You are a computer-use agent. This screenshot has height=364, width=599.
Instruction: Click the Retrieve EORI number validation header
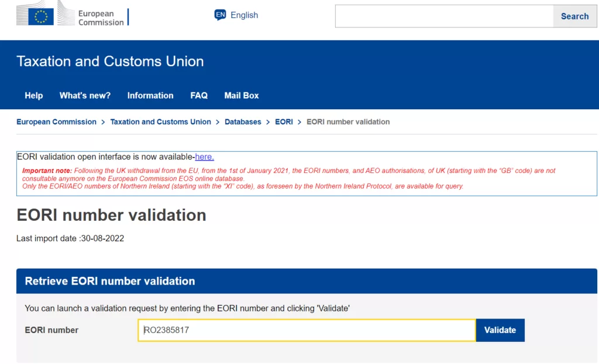[x=110, y=281]
